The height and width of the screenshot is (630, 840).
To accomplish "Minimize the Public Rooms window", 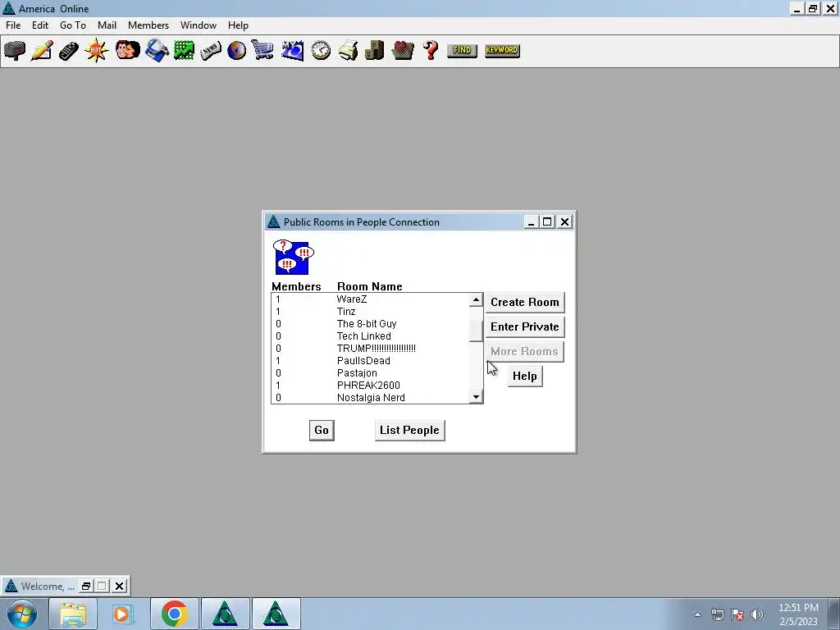I will point(531,221).
